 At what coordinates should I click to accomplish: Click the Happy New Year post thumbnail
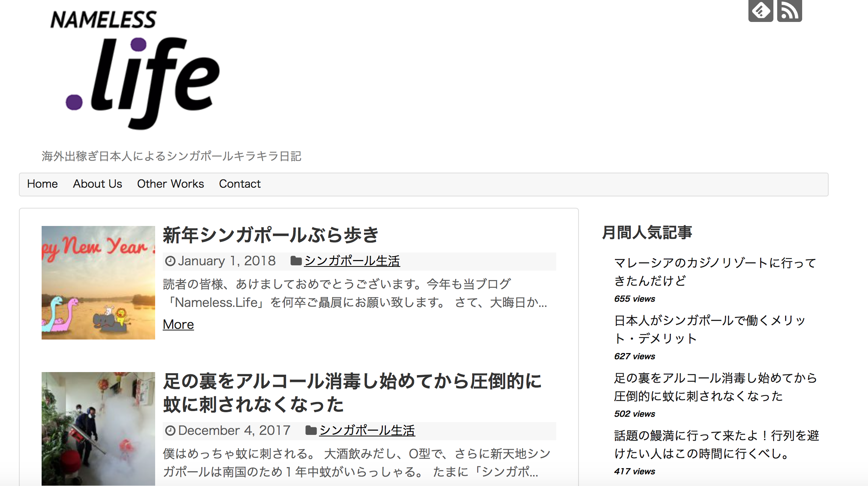tap(98, 283)
